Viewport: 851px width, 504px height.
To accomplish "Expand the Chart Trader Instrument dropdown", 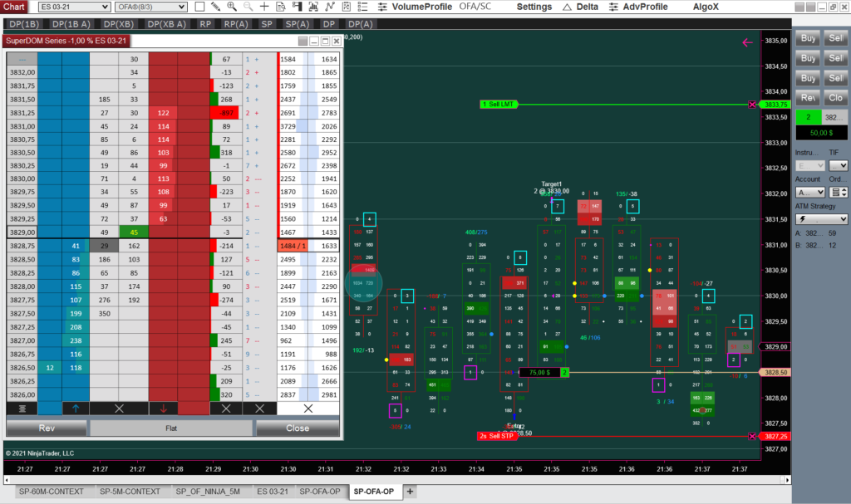I will pyautogui.click(x=809, y=165).
